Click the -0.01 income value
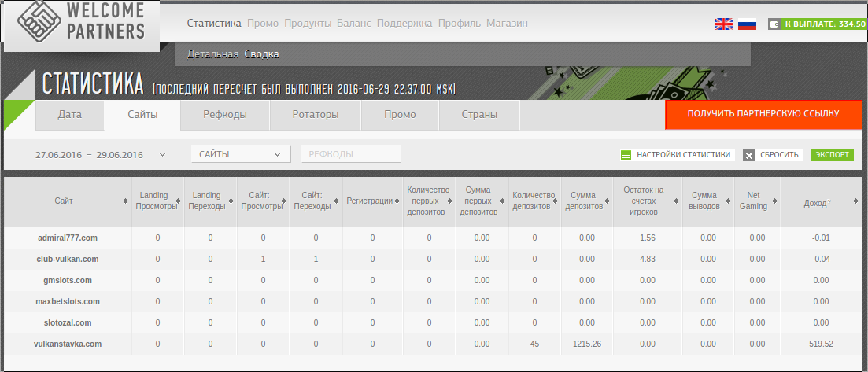 pyautogui.click(x=821, y=238)
